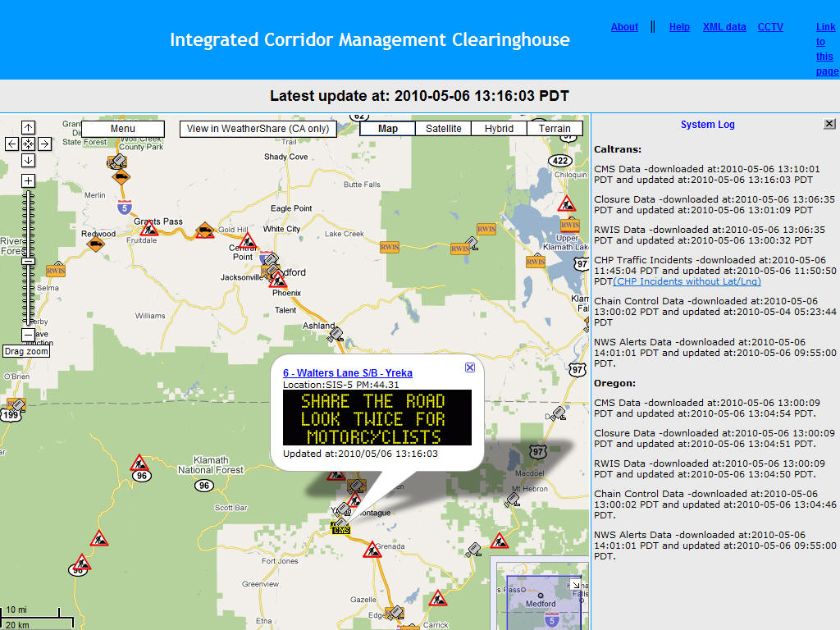Open the Menu dropdown on the map
Screen dimensions: 840x630
(x=123, y=129)
